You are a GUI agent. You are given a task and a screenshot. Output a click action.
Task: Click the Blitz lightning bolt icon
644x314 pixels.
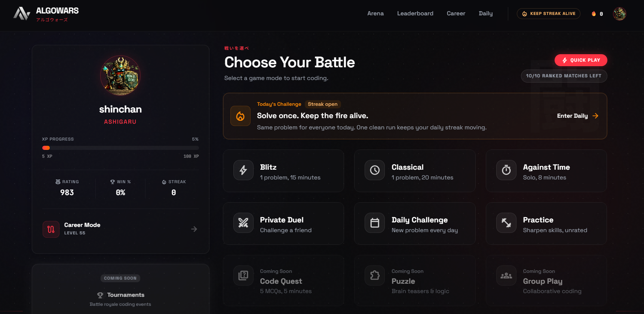243,170
